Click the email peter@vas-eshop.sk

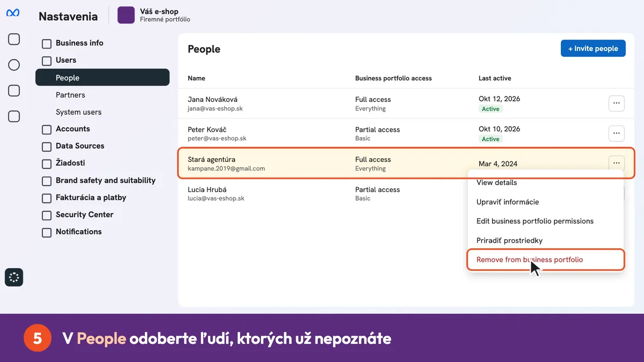click(217, 138)
